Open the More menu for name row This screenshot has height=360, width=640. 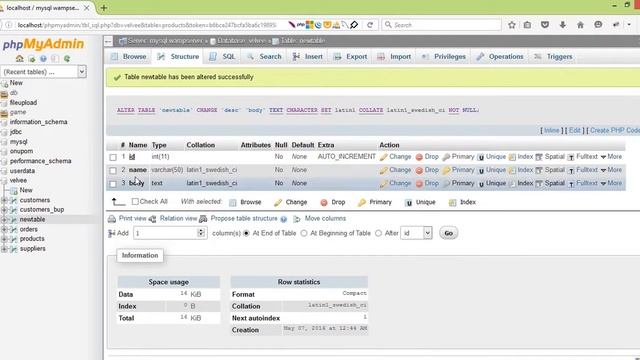coord(611,170)
